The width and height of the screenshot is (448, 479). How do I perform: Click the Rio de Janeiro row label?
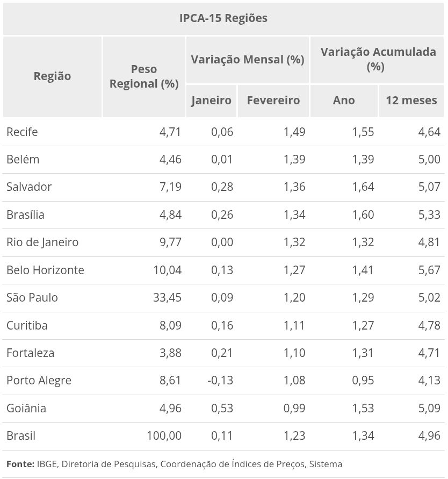pyautogui.click(x=42, y=242)
